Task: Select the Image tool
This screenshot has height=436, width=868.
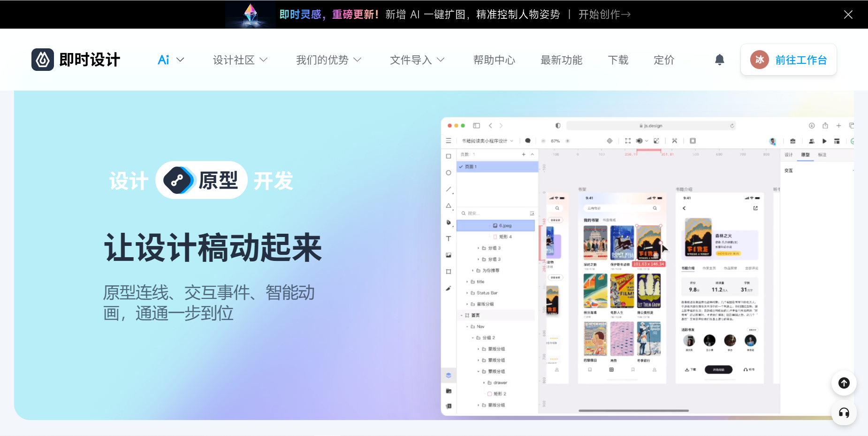Action: 449,255
